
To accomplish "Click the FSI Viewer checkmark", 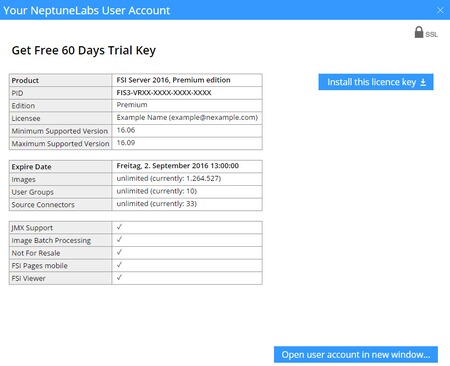I will [119, 278].
